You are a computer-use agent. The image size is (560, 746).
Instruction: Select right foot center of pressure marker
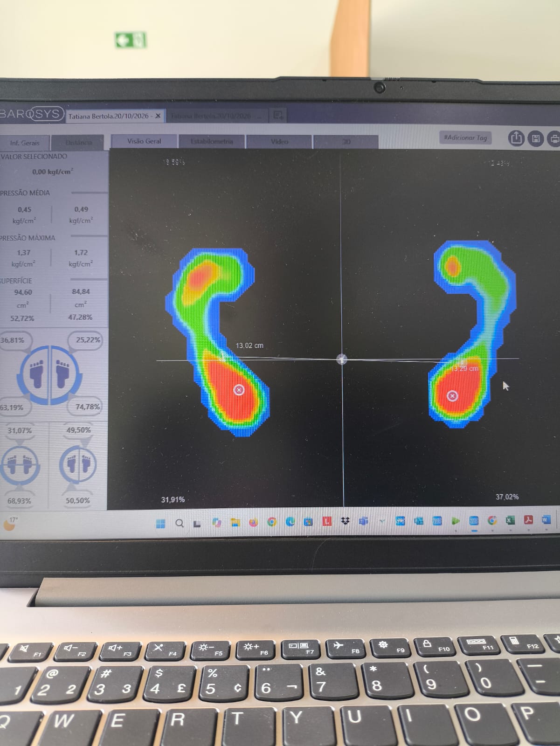[x=452, y=396]
